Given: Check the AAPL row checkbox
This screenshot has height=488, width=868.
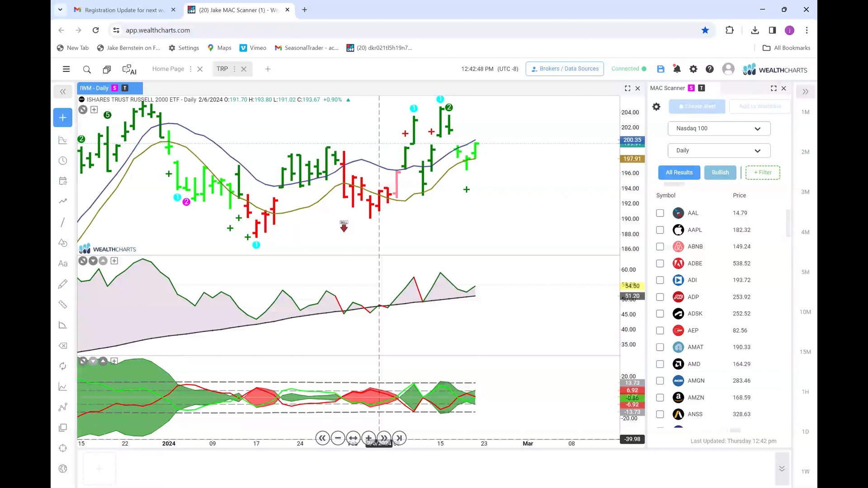Looking at the screenshot, I should coord(660,230).
